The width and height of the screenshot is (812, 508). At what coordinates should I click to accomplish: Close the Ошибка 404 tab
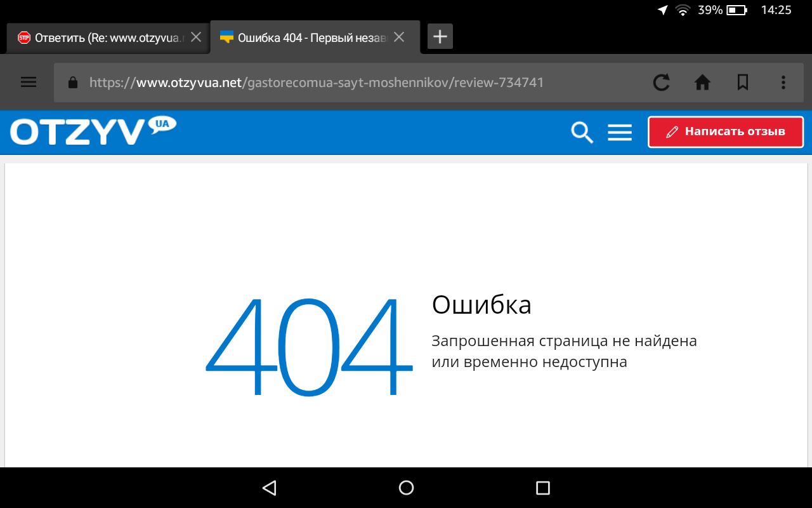tap(399, 37)
